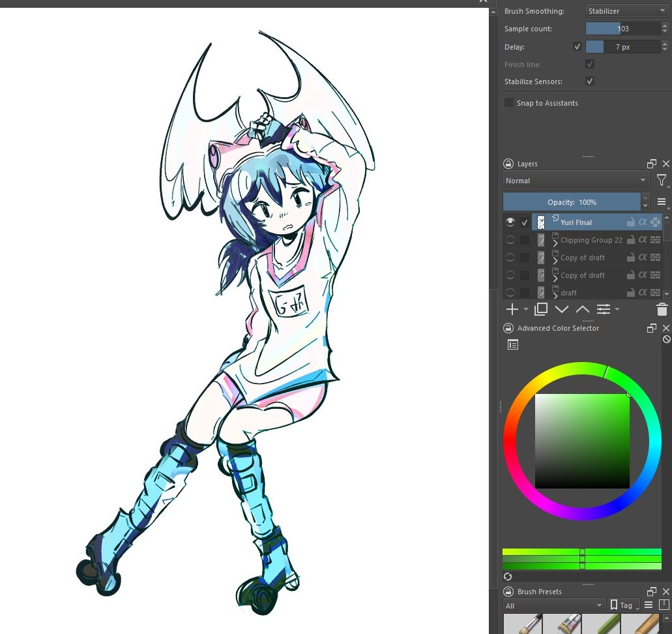
Task: Toggle Stabilize Sensors checkbox
Action: click(x=590, y=81)
